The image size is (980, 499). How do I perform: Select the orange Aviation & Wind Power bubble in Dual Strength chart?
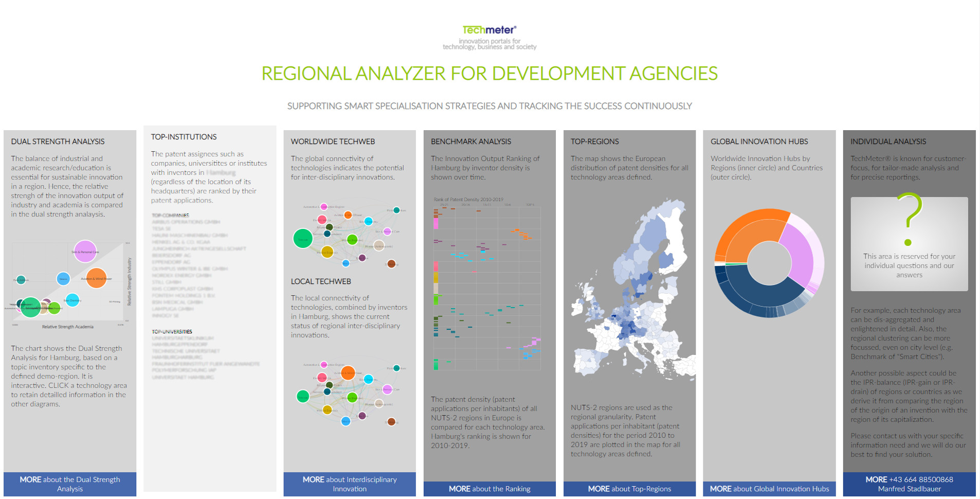click(x=96, y=278)
